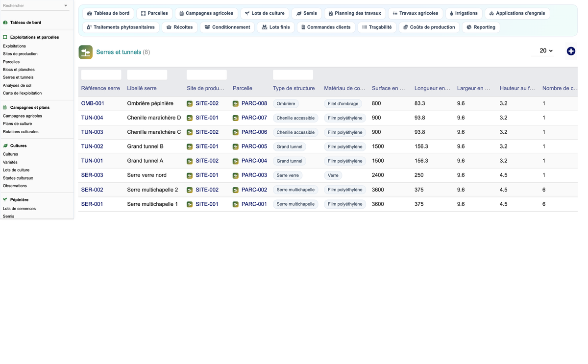Open the Rechercher dropdown arrow

pos(66,6)
